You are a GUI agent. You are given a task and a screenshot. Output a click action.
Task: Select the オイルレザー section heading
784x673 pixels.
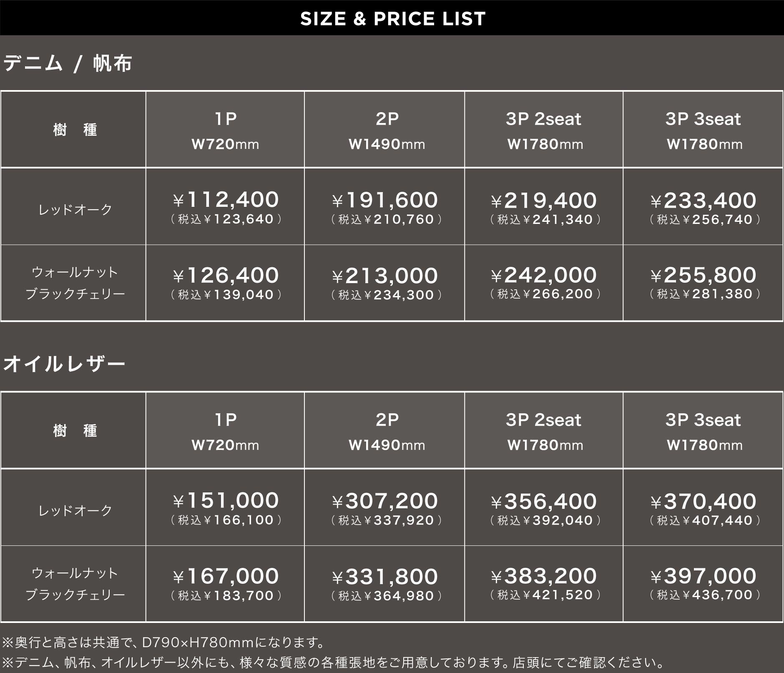(64, 364)
